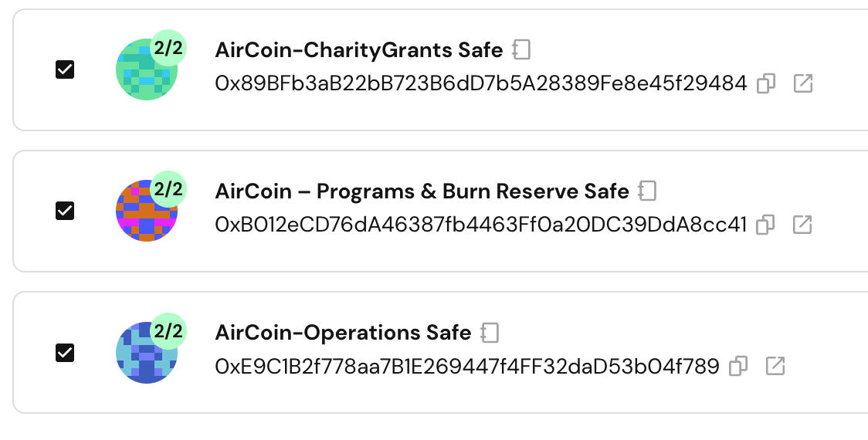Open CharityGrants Safe address in block explorer
The width and height of the screenshot is (868, 440).
(x=803, y=83)
